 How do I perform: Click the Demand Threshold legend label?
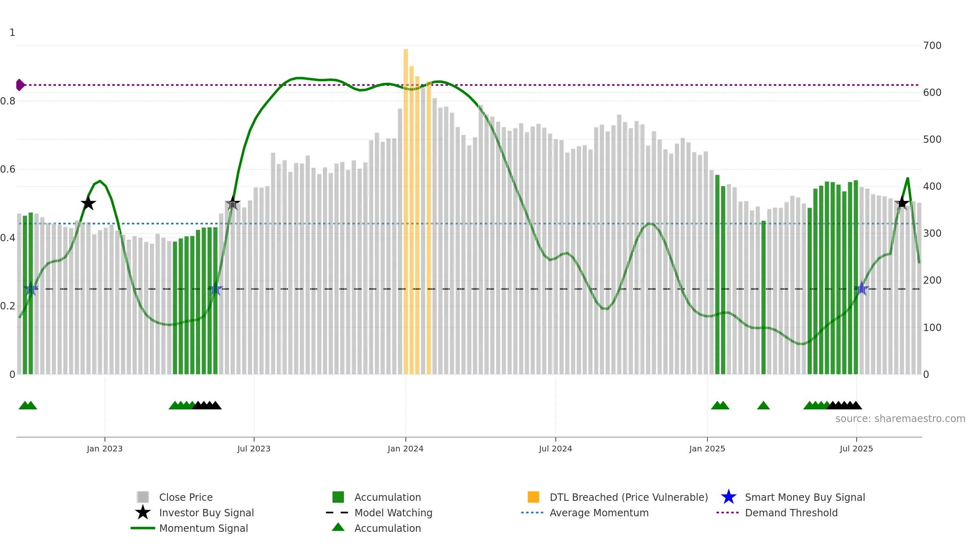pos(791,513)
